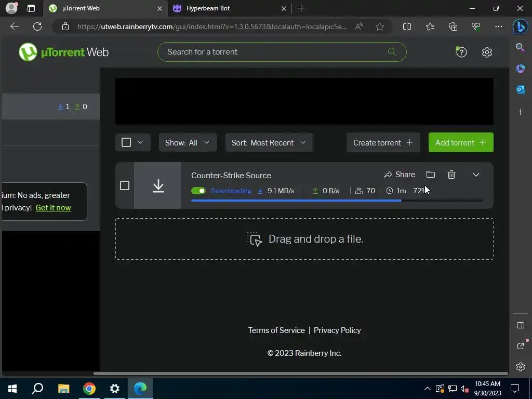Open Browser essentials heart icon
The width and height of the screenshot is (532, 399).
[476, 26]
